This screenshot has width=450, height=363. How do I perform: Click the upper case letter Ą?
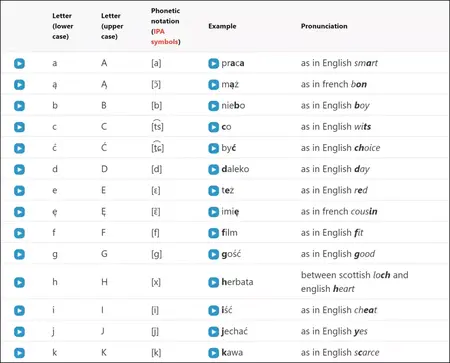[104, 85]
